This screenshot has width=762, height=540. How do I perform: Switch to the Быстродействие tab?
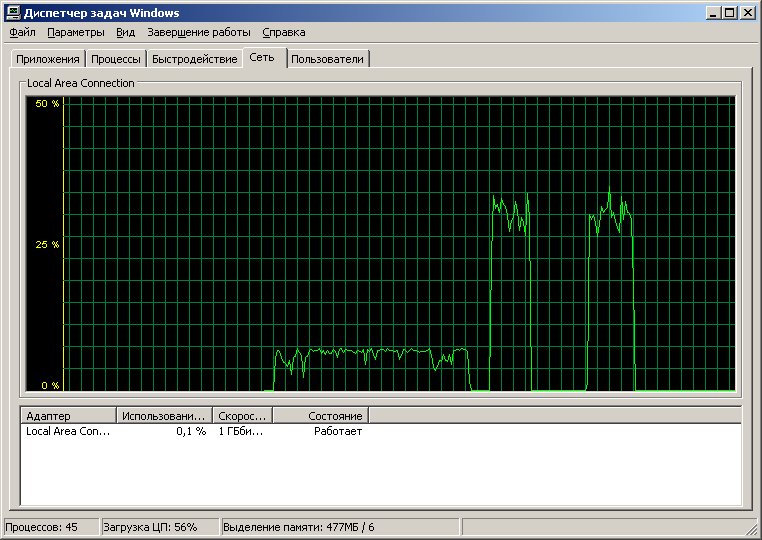(194, 59)
